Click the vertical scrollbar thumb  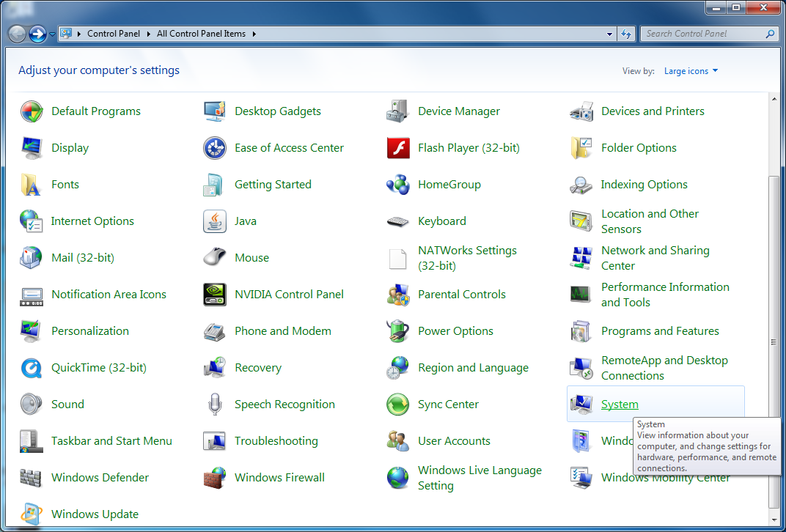click(774, 341)
